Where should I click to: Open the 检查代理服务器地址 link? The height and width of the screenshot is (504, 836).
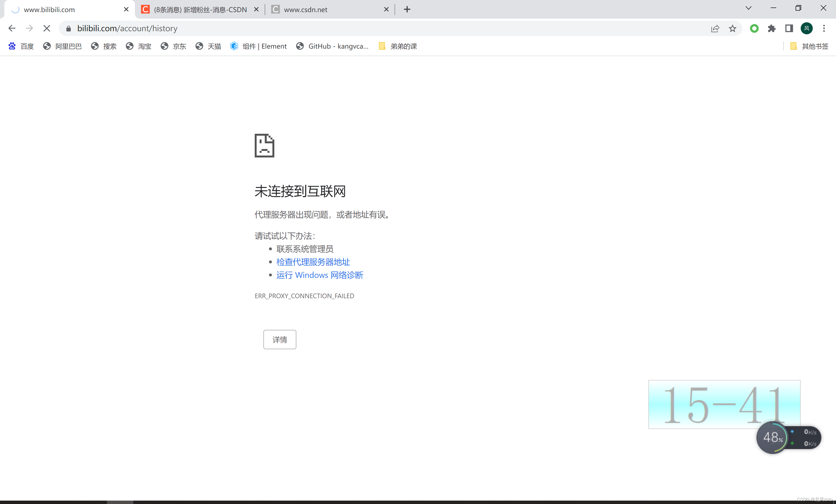313,261
